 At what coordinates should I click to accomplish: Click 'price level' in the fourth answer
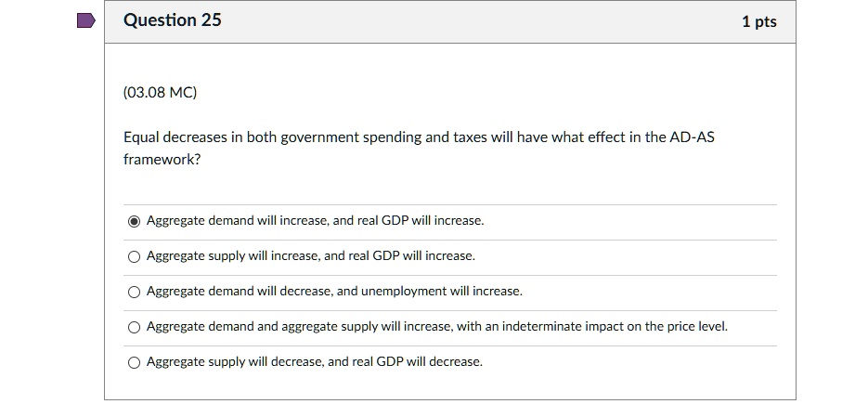click(x=697, y=326)
